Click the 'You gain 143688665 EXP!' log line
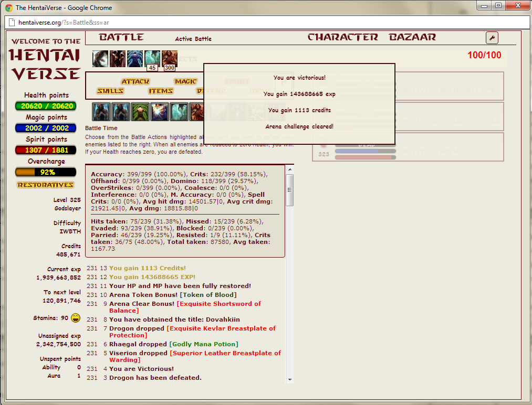The width and height of the screenshot is (532, 405). tap(152, 277)
